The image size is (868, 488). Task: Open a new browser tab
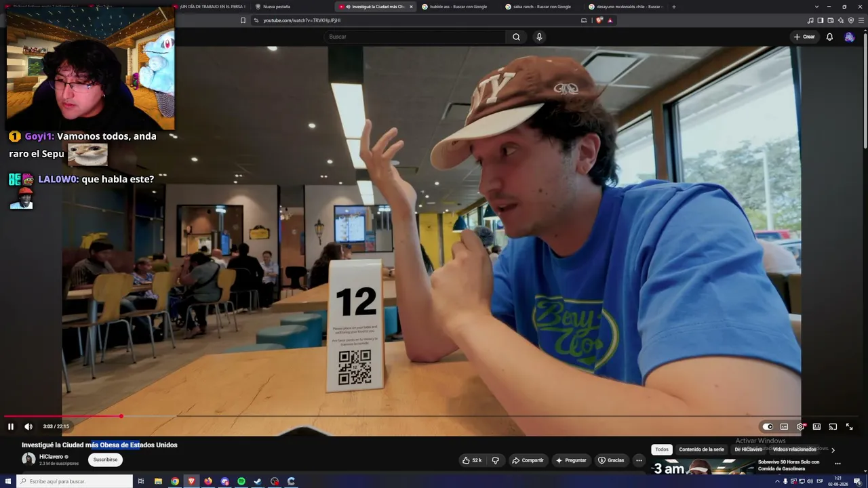click(673, 7)
